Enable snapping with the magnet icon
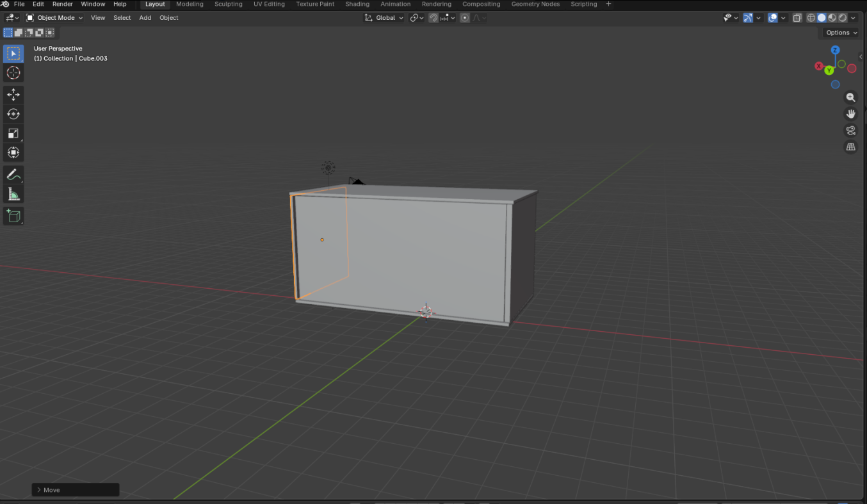This screenshot has width=867, height=504. click(434, 17)
